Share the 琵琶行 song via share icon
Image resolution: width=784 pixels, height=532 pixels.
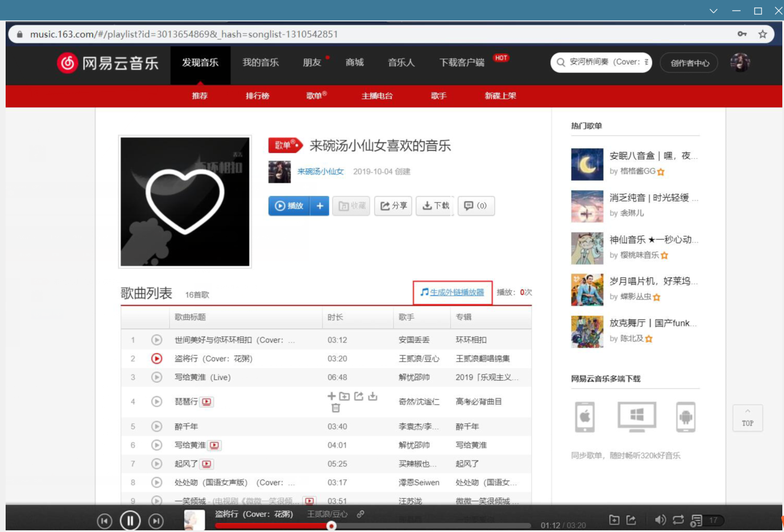pos(359,396)
